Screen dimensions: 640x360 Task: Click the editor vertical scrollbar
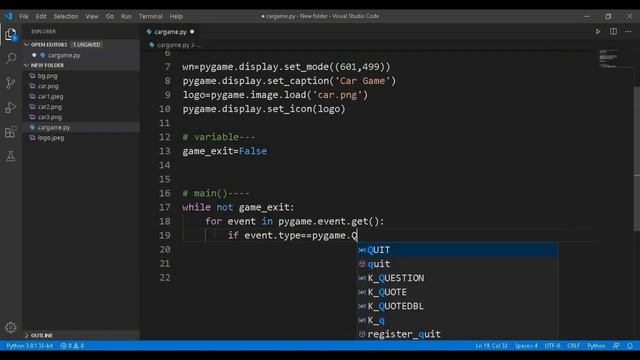tap(636, 159)
